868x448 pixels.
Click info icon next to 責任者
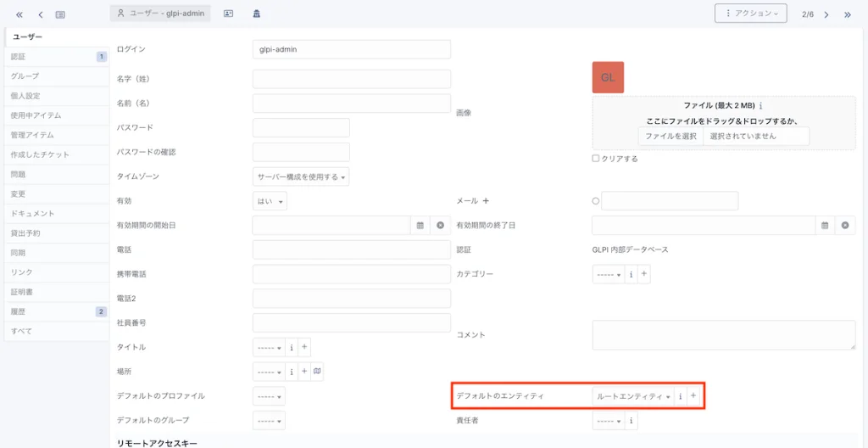pos(631,420)
